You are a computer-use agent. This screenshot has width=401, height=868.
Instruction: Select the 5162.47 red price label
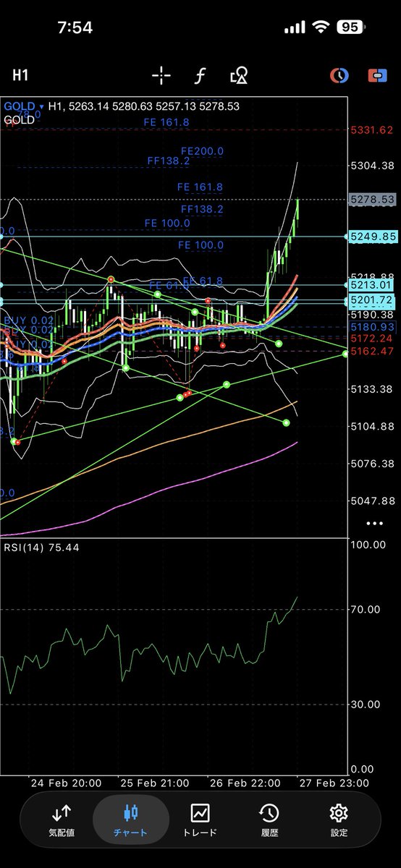click(x=371, y=352)
